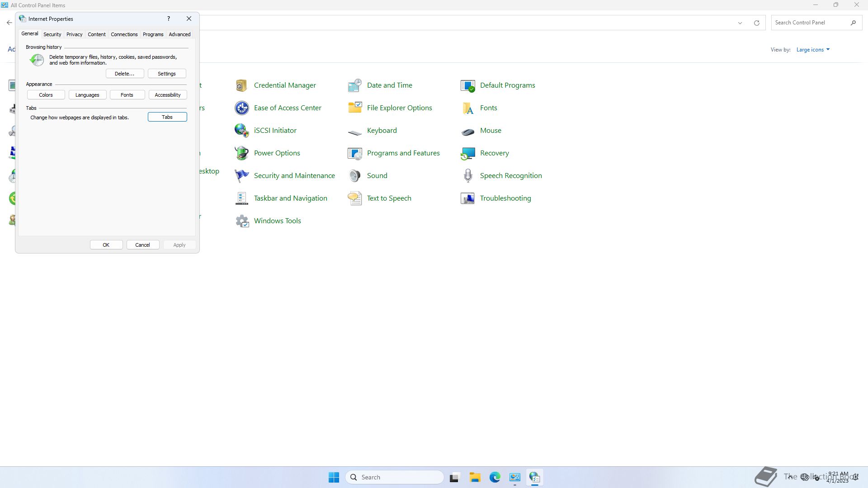Click the Tabs settings button

pos(167,117)
